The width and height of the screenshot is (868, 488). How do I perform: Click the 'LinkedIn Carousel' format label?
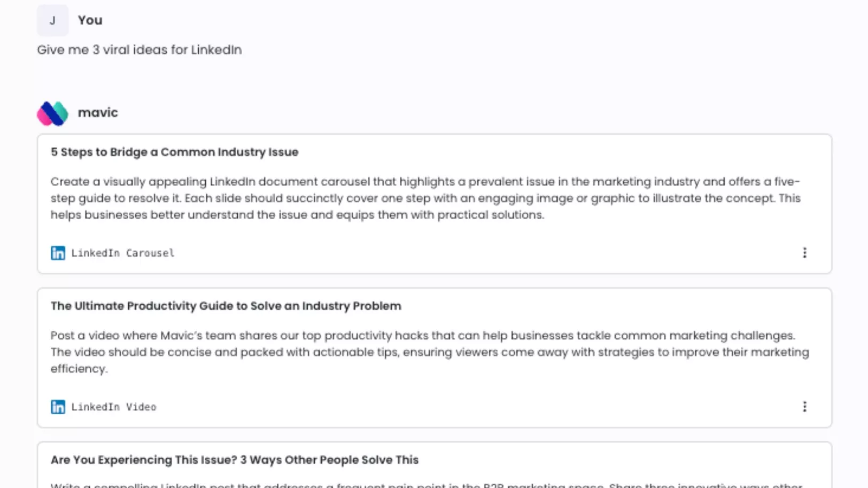(x=123, y=253)
